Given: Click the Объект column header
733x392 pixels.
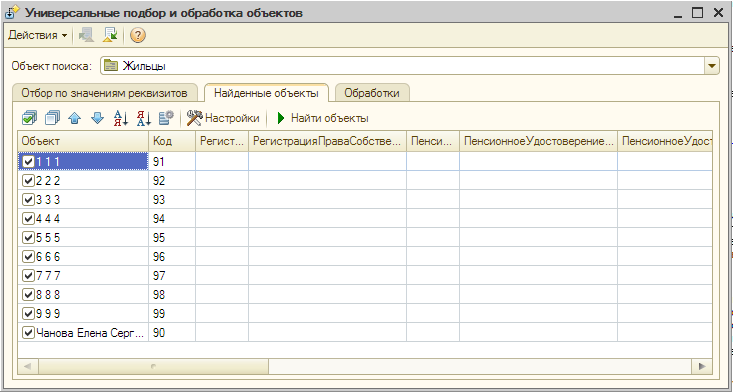Looking at the screenshot, I should tap(83, 142).
